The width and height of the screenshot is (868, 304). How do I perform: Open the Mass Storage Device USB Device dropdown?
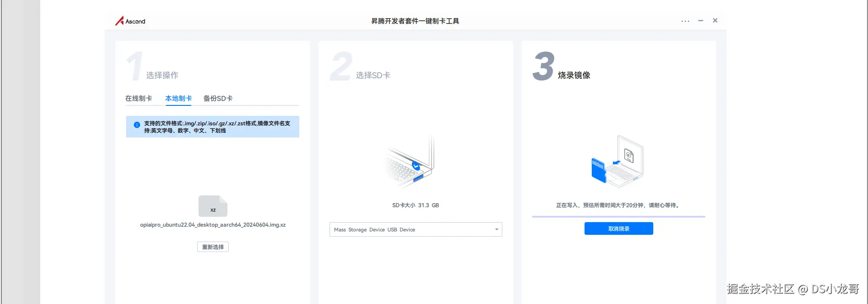(x=416, y=229)
